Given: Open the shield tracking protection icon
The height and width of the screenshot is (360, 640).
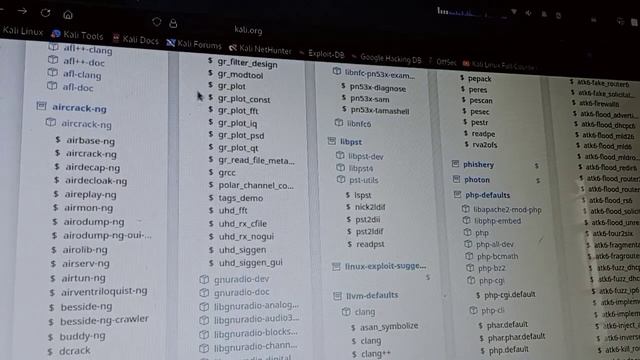Looking at the screenshot, I should [157, 22].
